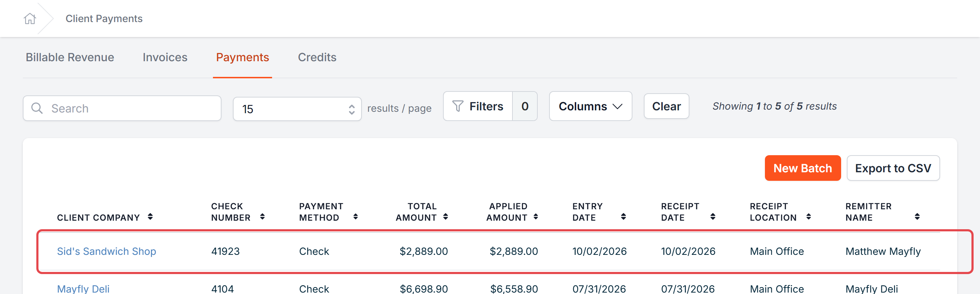Image resolution: width=980 pixels, height=294 pixels.
Task: Sort by Applied Amount column arrows
Action: point(536,217)
